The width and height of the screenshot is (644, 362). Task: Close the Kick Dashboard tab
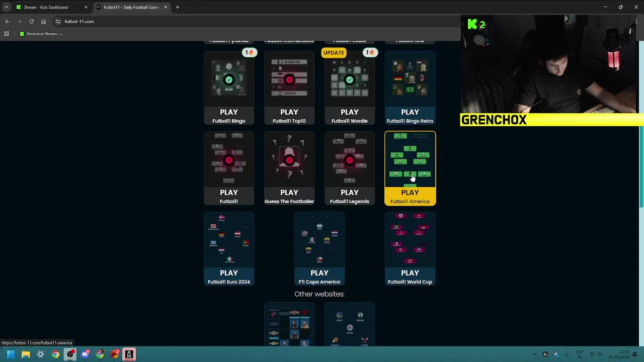click(86, 7)
